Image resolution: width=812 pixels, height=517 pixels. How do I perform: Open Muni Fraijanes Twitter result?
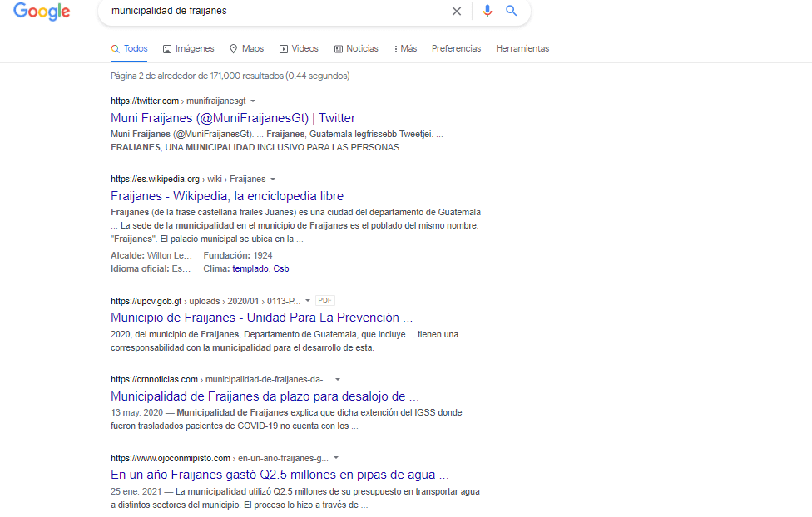(232, 118)
